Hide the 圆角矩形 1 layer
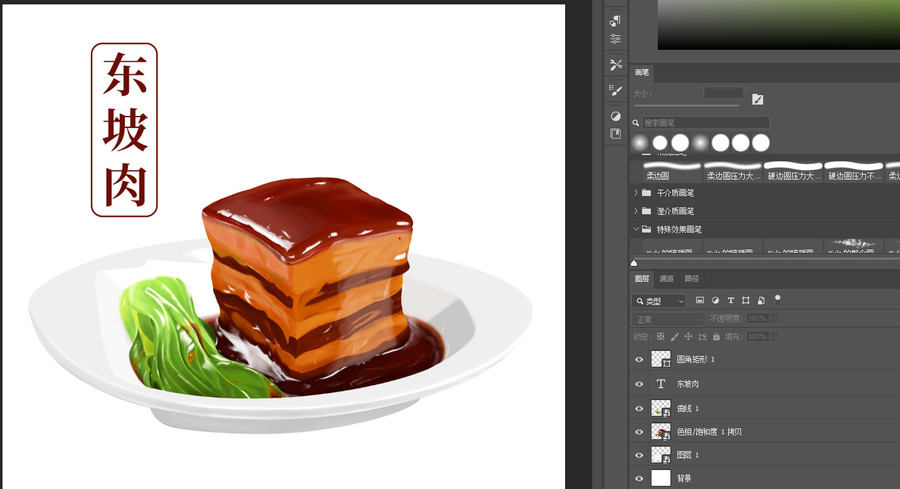 click(639, 360)
